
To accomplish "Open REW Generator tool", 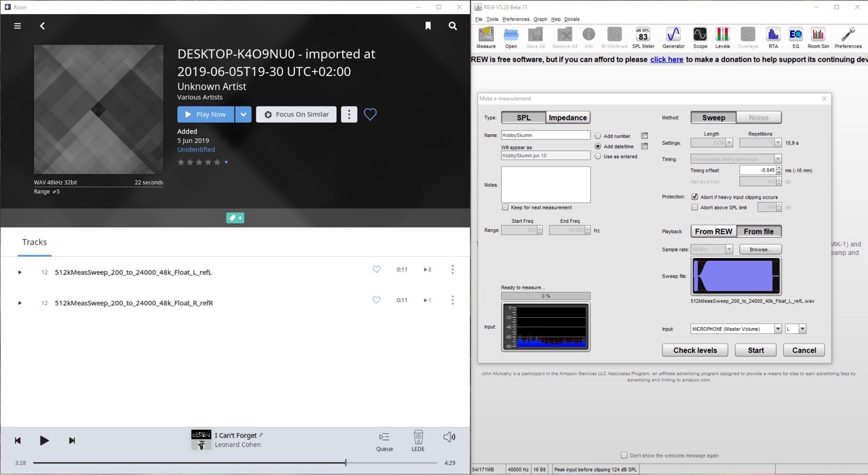I will point(673,37).
